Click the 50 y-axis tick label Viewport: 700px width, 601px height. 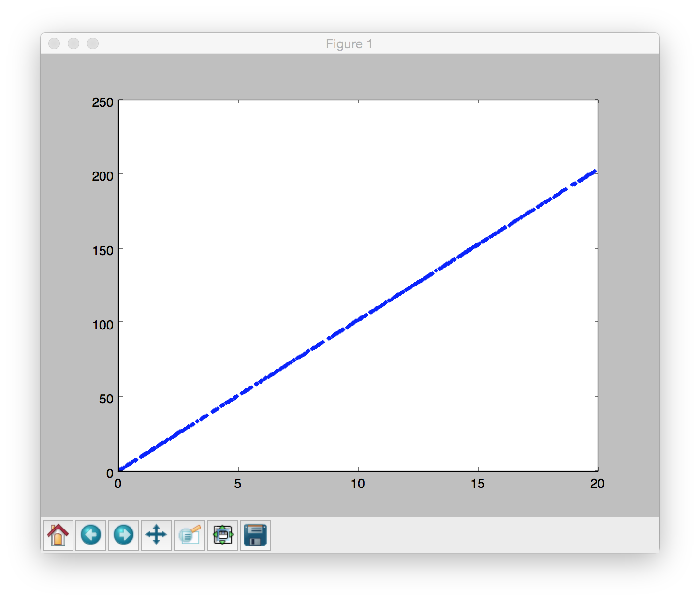105,399
